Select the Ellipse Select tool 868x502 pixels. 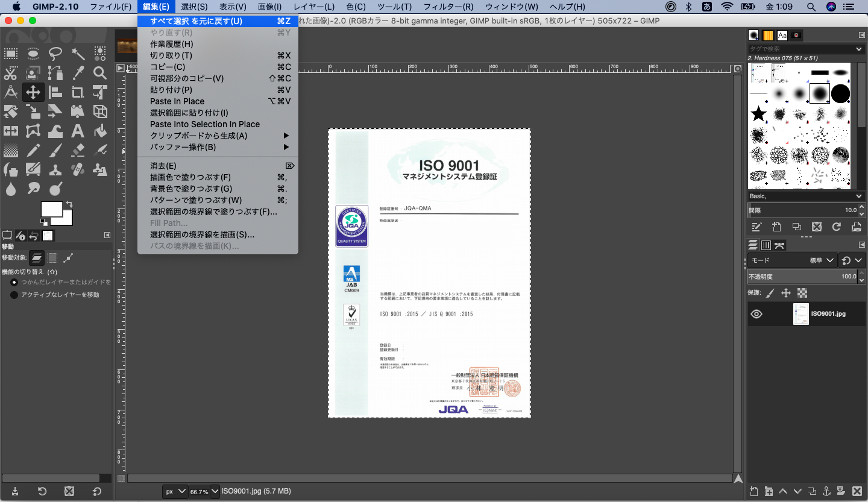33,54
